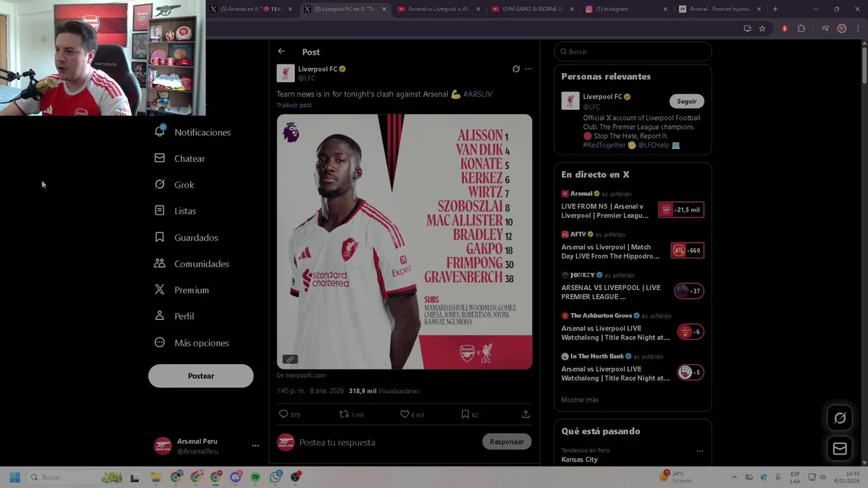Open In The North Bank watchalong
The image size is (868, 488).
point(616,373)
